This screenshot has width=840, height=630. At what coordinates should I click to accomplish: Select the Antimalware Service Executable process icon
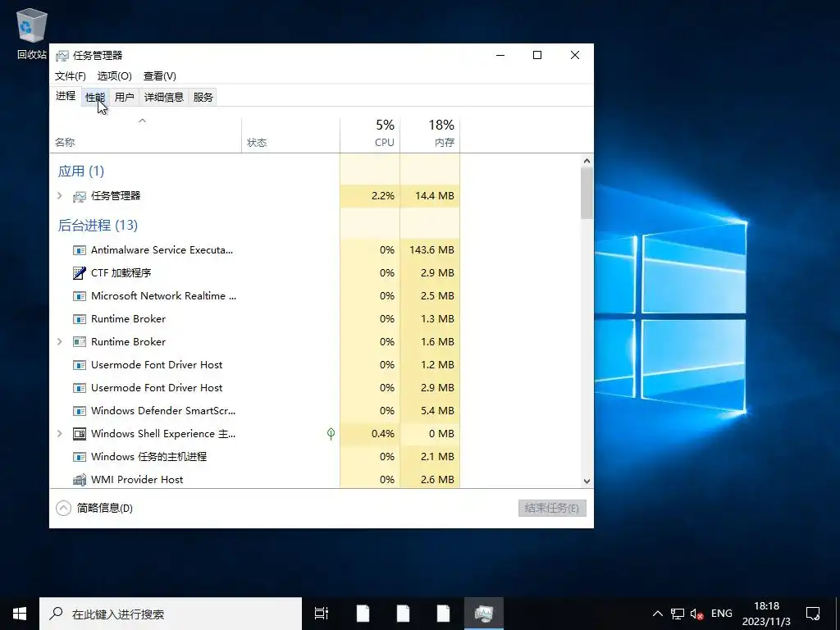(80, 250)
